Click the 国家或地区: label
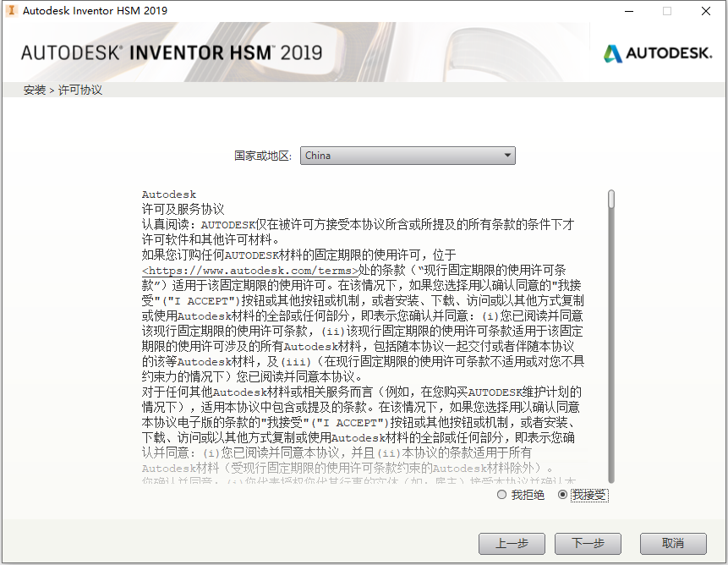728x565 pixels. 263,156
